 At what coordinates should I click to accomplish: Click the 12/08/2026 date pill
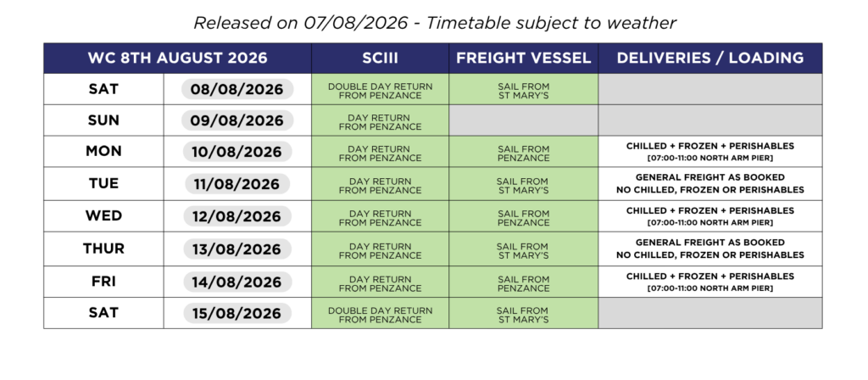pyautogui.click(x=237, y=216)
